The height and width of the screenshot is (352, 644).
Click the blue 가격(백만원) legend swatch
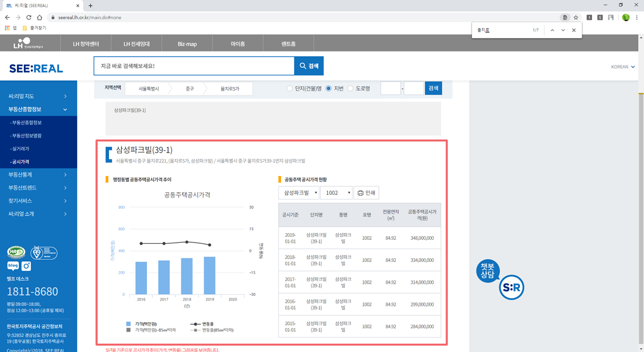129,324
